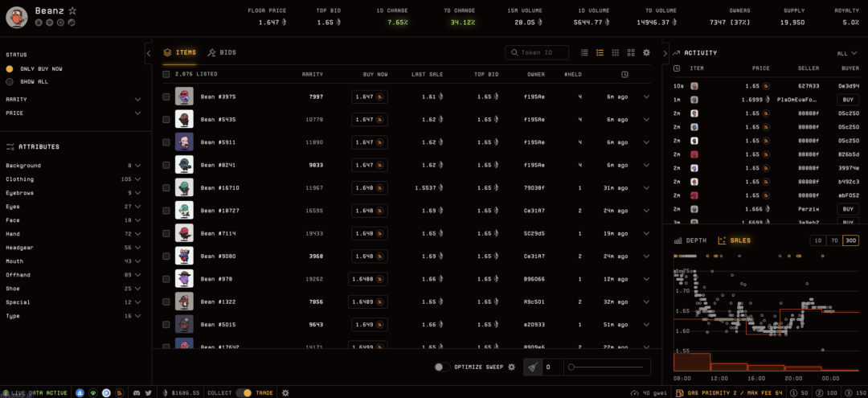Switch to small grid view

tap(615, 52)
